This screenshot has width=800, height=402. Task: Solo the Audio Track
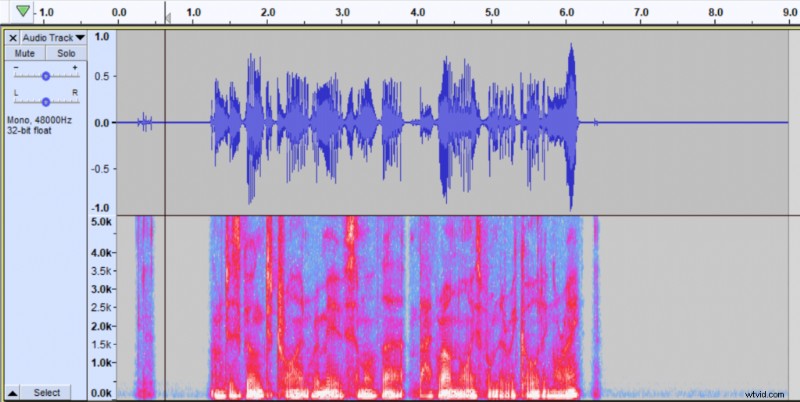66,54
